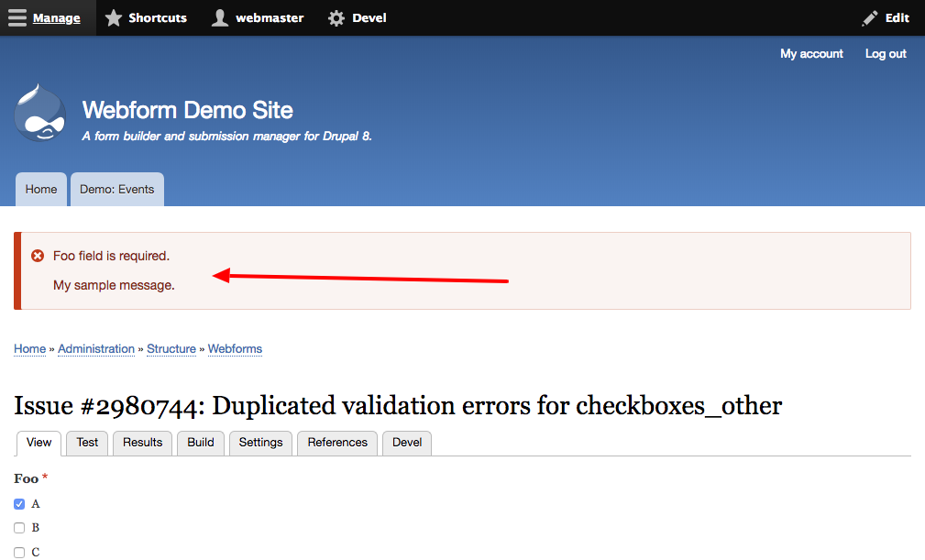Open the Webforms breadcrumb link

[x=235, y=349]
